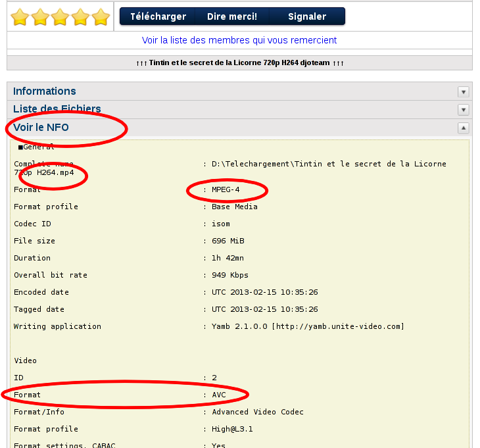Select the isom Codec ID value
The height and width of the screenshot is (448, 480).
click(x=221, y=224)
